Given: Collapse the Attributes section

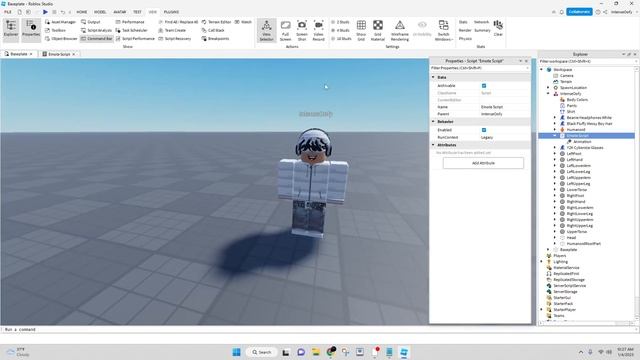Looking at the screenshot, I should click(433, 145).
